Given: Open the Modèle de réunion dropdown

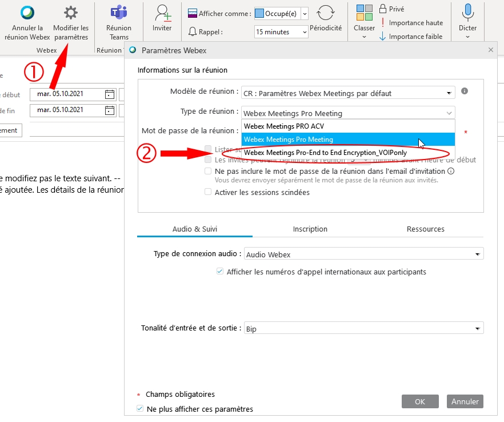Looking at the screenshot, I should (348, 93).
